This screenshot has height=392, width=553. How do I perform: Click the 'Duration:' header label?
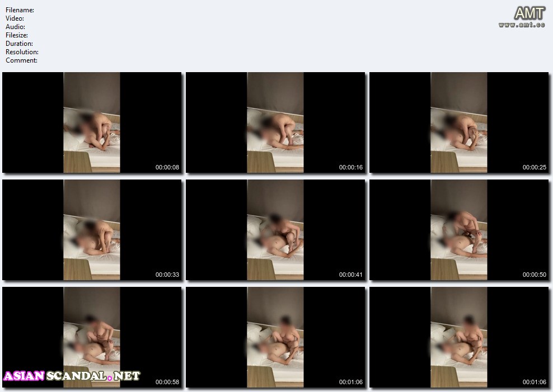(20, 44)
